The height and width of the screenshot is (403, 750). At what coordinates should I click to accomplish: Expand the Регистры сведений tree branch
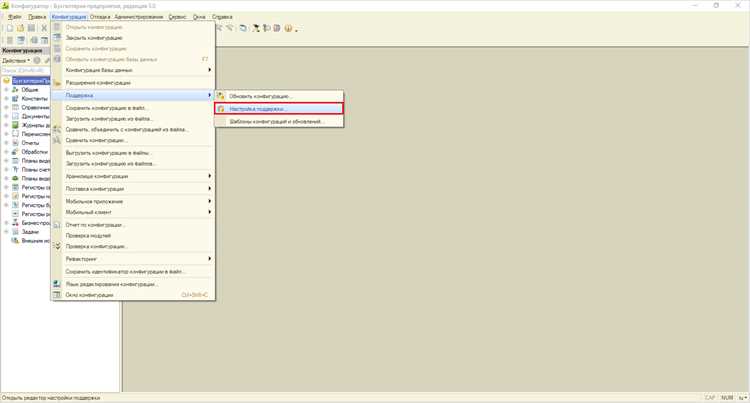(6, 187)
